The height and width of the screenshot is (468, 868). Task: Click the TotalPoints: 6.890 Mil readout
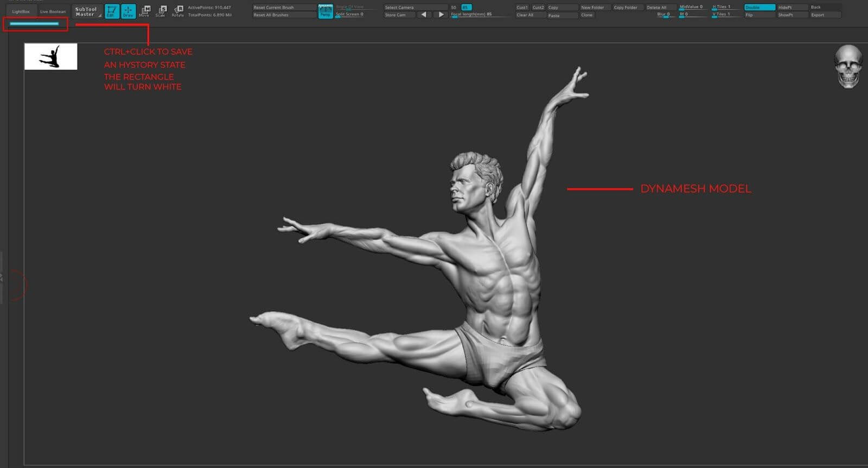click(210, 15)
